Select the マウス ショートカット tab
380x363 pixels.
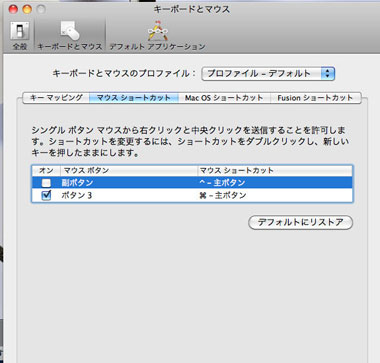pyautogui.click(x=134, y=98)
